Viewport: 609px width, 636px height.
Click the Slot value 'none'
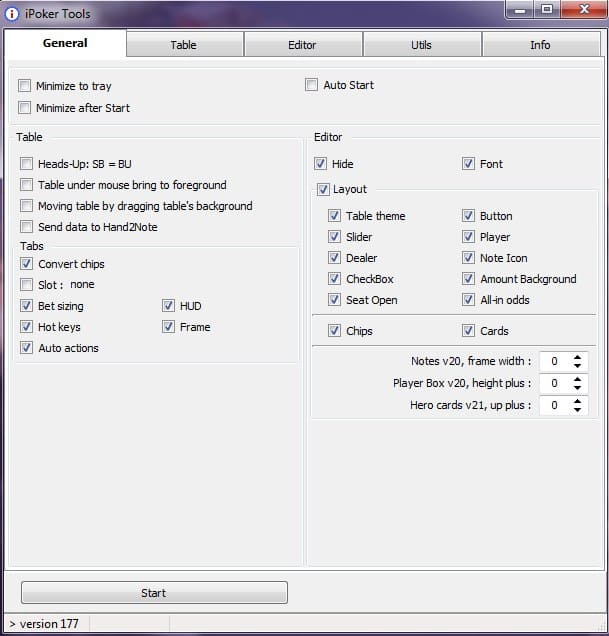82,284
